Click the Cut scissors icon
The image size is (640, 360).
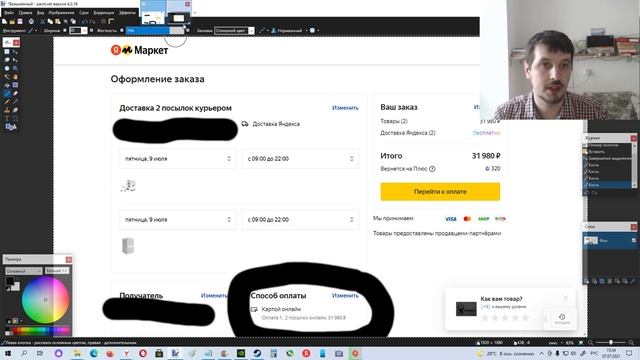click(x=42, y=21)
